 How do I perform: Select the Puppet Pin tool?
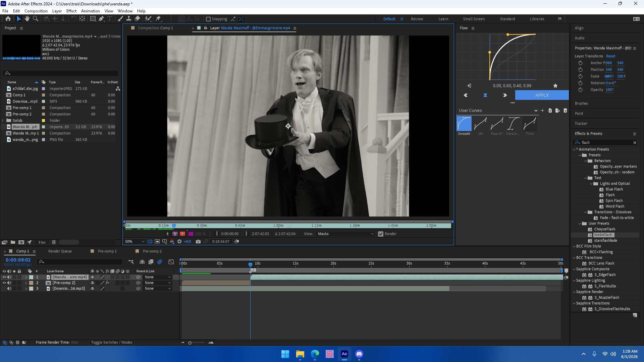pos(158,19)
